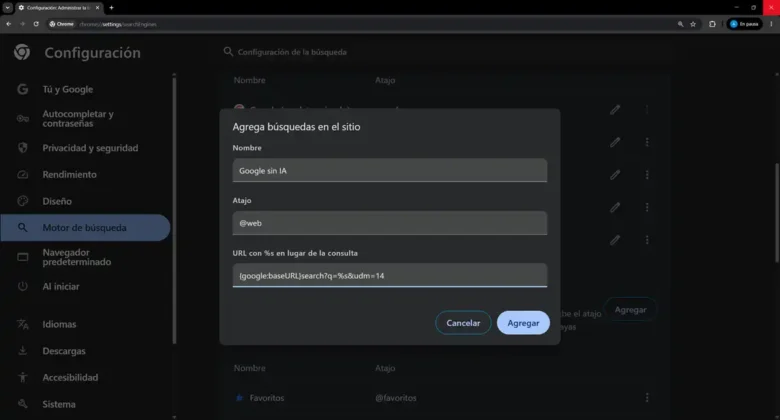Cancel the add site search dialog

coord(463,323)
